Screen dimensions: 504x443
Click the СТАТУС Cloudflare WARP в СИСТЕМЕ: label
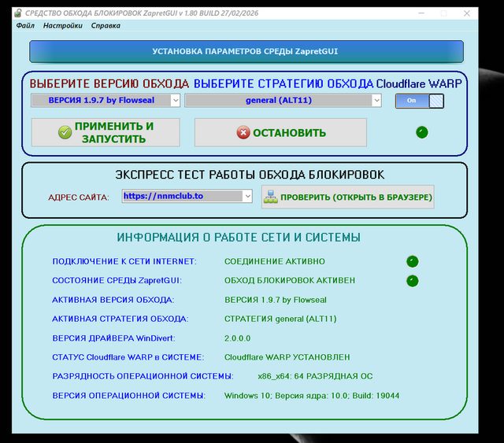[x=128, y=357]
